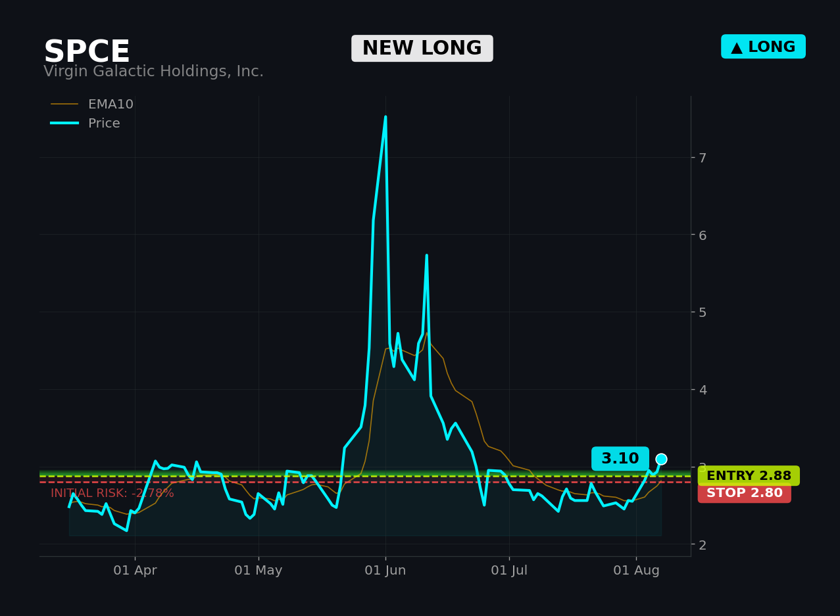Viewport: 840px width, 616px height.
Task: Click the 3.10 current price label
Action: pyautogui.click(x=620, y=459)
